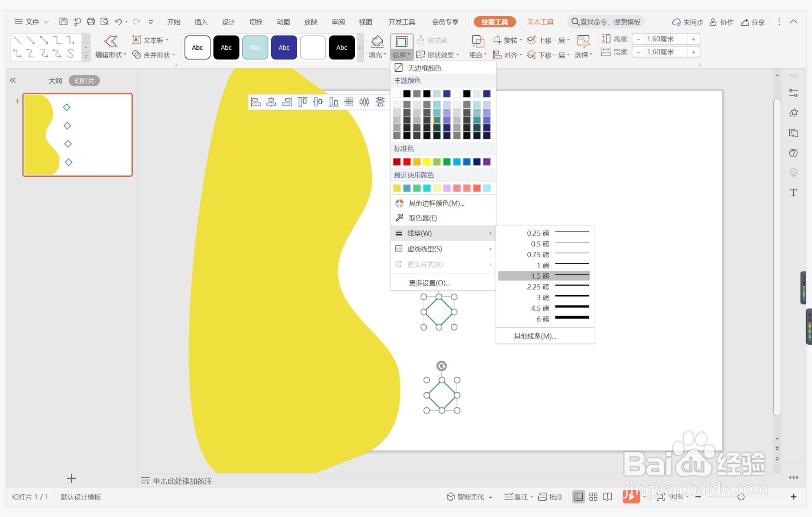This screenshot has width=812, height=517.
Task: Click 其他线条(M)... option
Action: (x=535, y=336)
